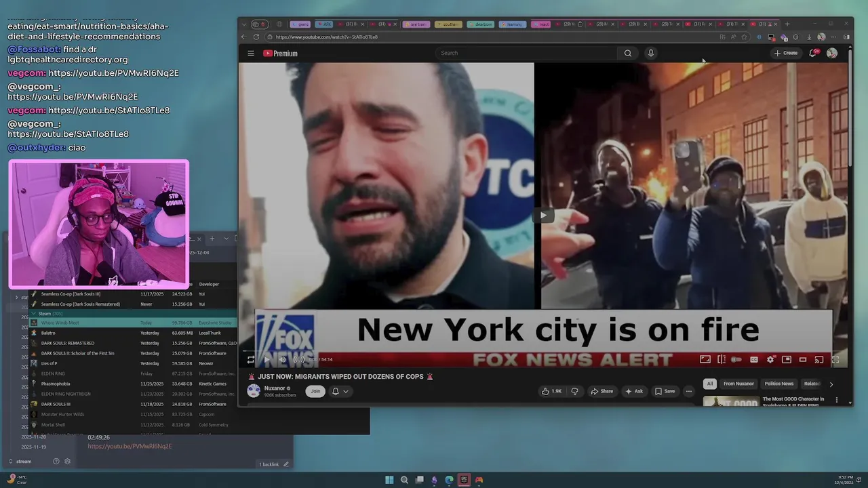Select the Politics News filter chip
Screen dimensions: 868x488
pyautogui.click(x=778, y=384)
